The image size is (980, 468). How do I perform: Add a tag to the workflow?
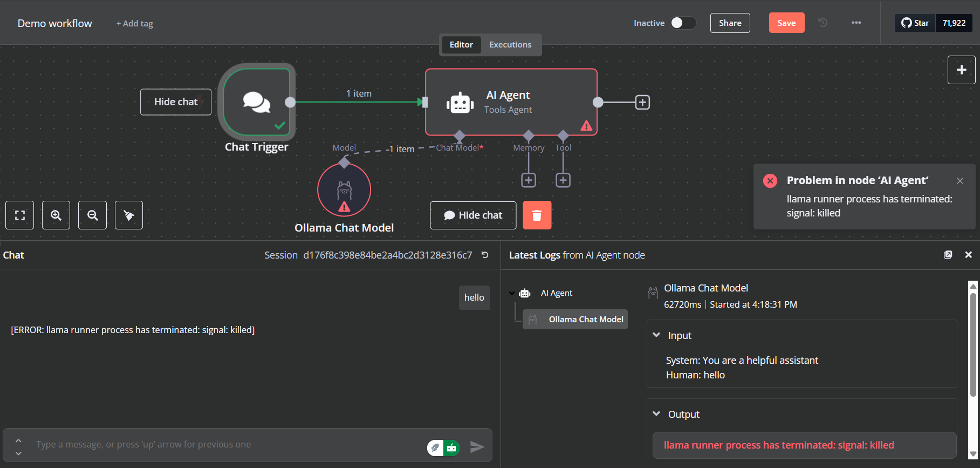135,23
